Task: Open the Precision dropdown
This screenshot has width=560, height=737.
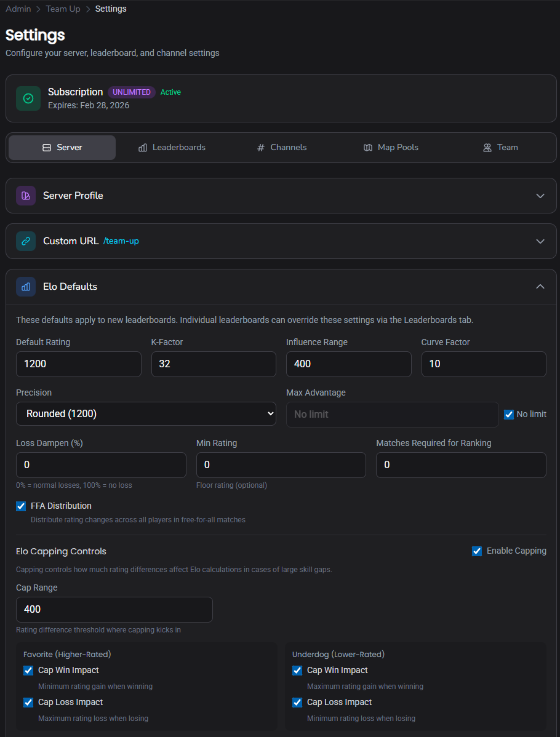Action: 146,413
